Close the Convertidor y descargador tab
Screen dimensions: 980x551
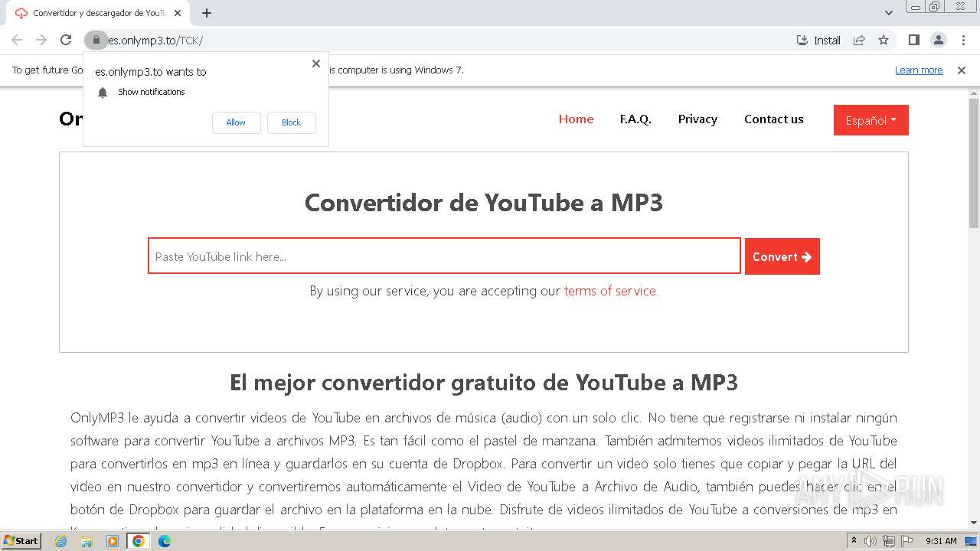click(178, 13)
